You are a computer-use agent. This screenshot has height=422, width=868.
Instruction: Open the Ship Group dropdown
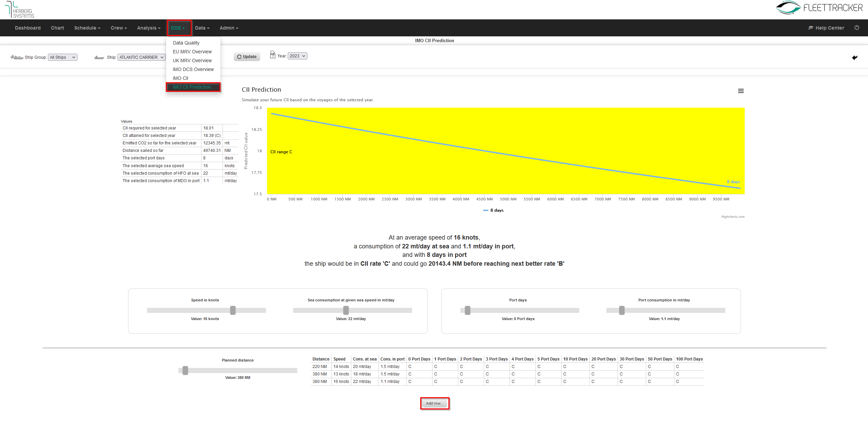(x=63, y=57)
